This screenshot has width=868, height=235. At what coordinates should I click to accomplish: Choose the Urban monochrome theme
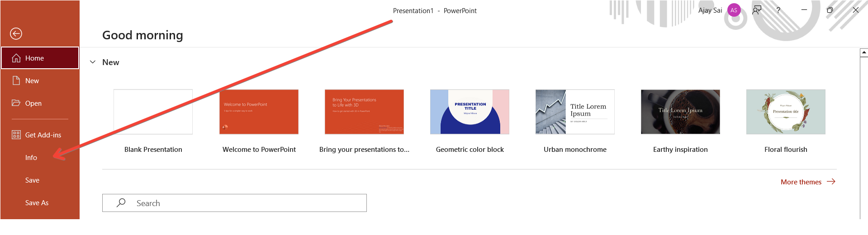pyautogui.click(x=575, y=112)
